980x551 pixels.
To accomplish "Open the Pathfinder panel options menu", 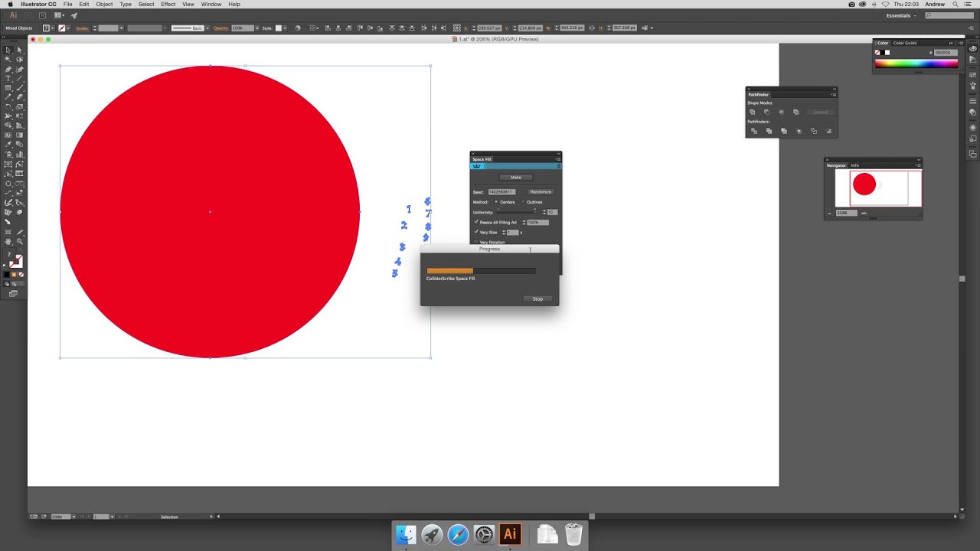I will tap(833, 94).
